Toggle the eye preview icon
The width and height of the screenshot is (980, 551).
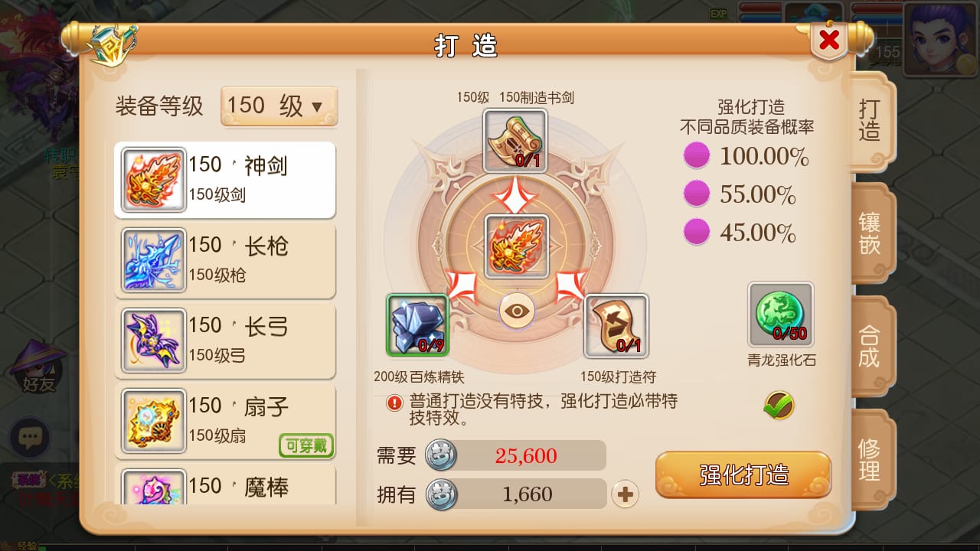point(518,311)
